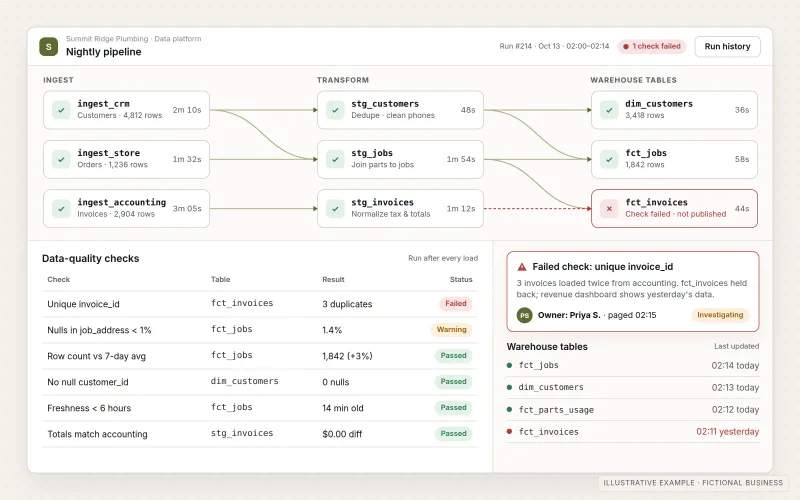Click the 3 duplicates result cell
The height and width of the screenshot is (500, 800).
click(x=347, y=304)
